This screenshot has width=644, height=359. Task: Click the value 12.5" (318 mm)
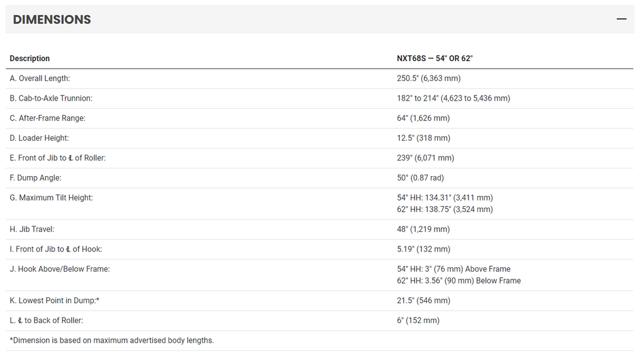coord(423,138)
